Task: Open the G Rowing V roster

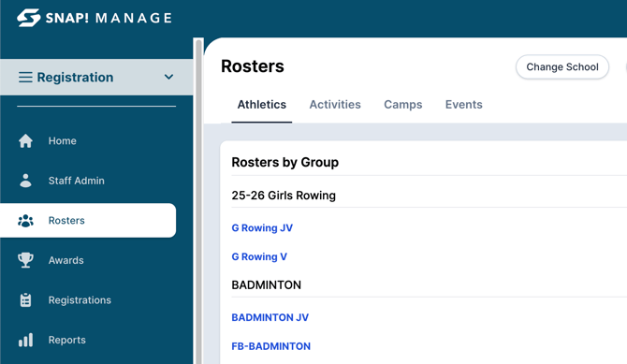Action: [x=259, y=256]
